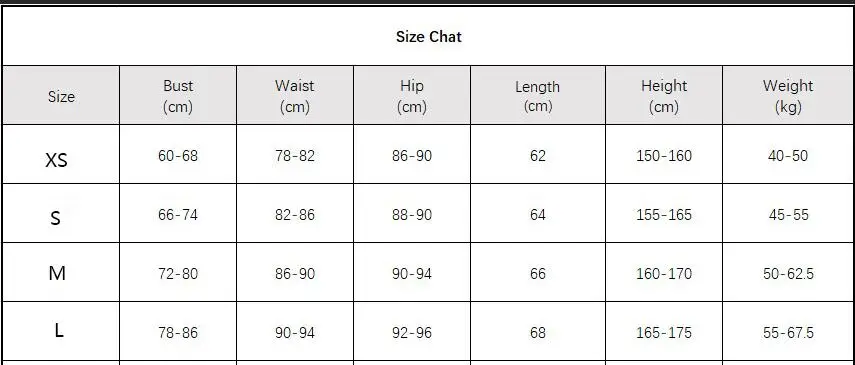Click the S size row label
Image resolution: width=855 pixels, height=365 pixels.
point(55,218)
